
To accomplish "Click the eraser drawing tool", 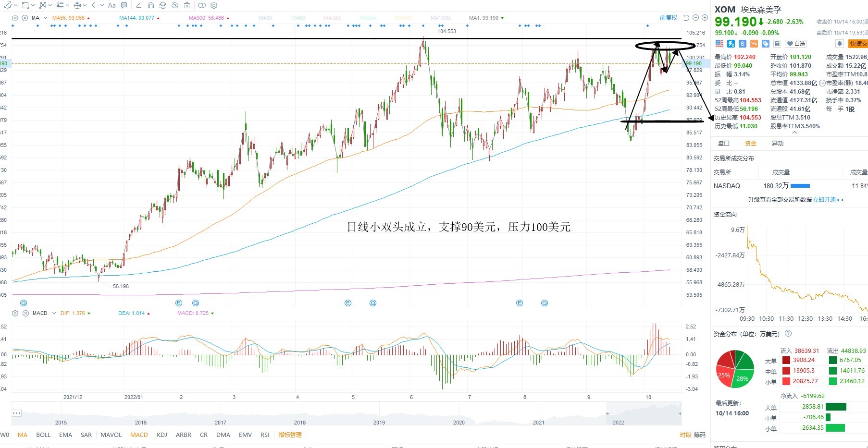I will [138, 5].
